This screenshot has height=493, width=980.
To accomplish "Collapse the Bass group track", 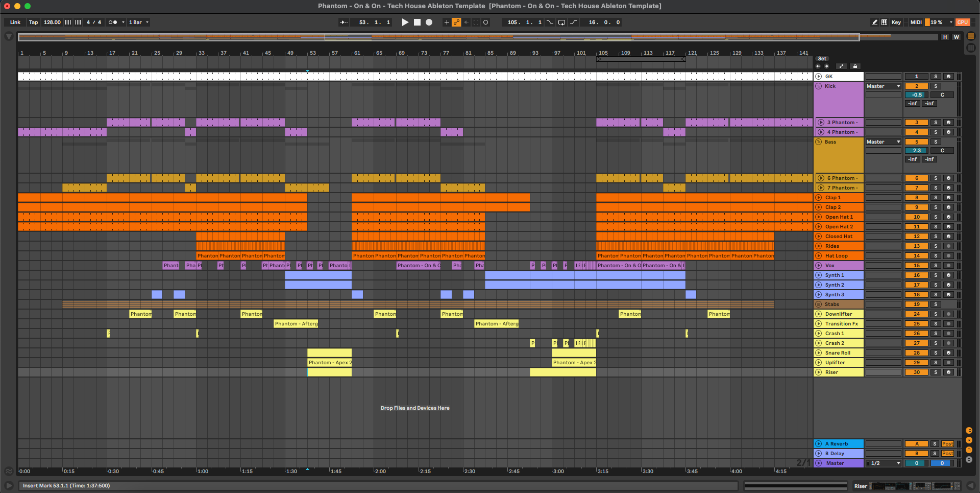I will click(819, 142).
